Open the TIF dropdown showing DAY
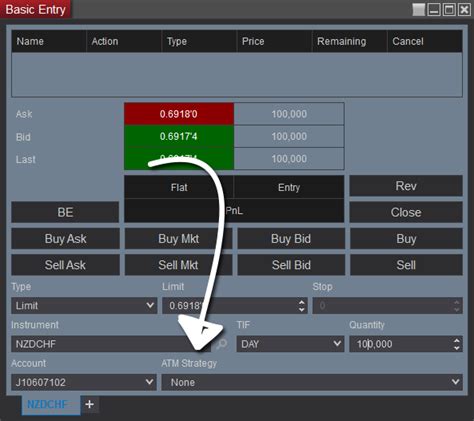The height and width of the screenshot is (421, 474). [290, 344]
